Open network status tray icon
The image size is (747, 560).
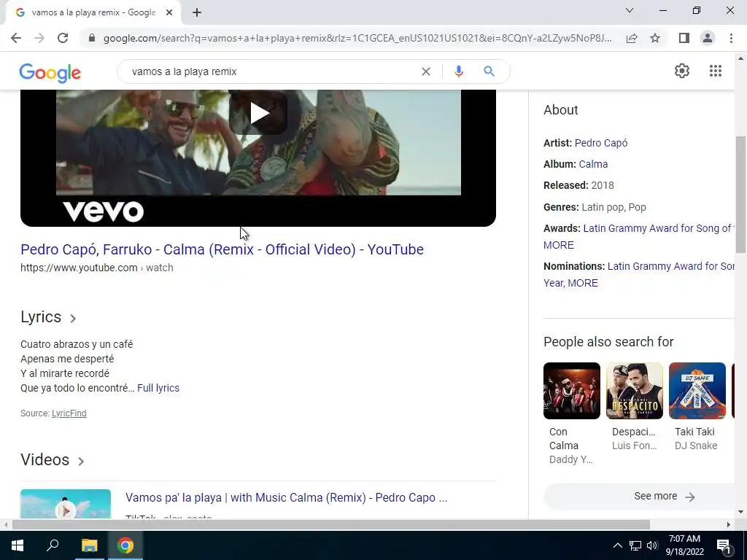click(x=635, y=545)
